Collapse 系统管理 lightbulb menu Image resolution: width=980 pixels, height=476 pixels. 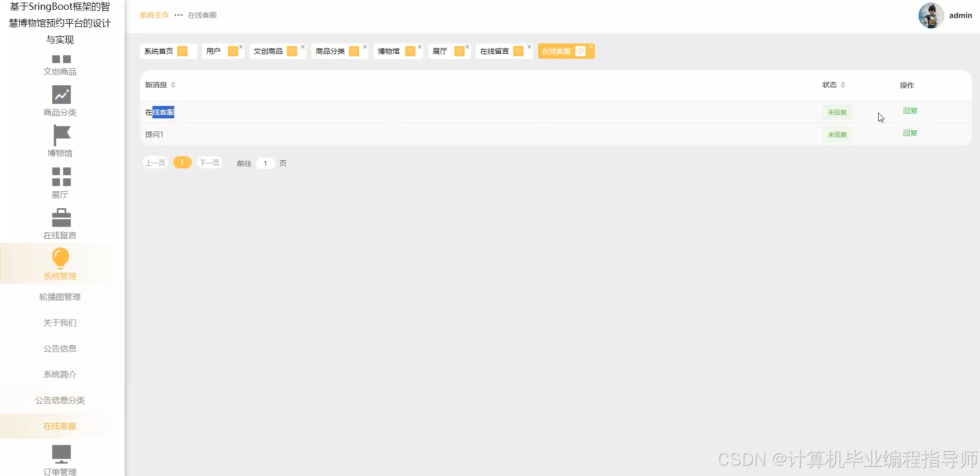tap(60, 264)
